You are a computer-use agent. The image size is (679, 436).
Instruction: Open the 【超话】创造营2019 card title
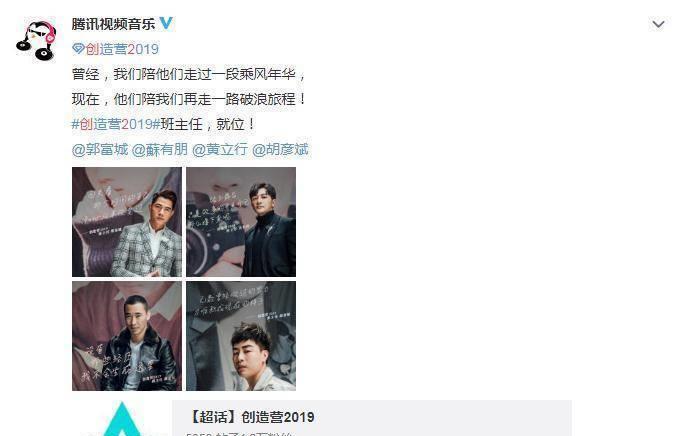click(x=252, y=417)
